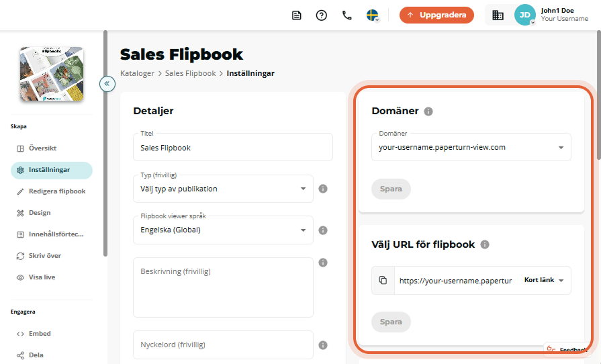Image resolution: width=601 pixels, height=364 pixels.
Task: Click the Skriv över refresh icon
Action: (x=20, y=256)
